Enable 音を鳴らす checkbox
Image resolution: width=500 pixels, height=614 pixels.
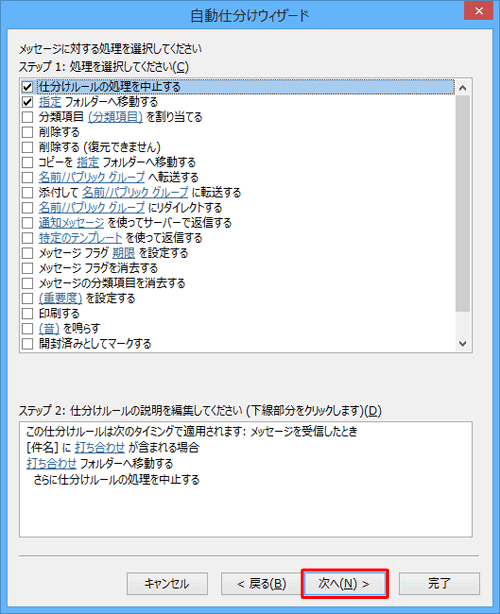click(x=27, y=328)
